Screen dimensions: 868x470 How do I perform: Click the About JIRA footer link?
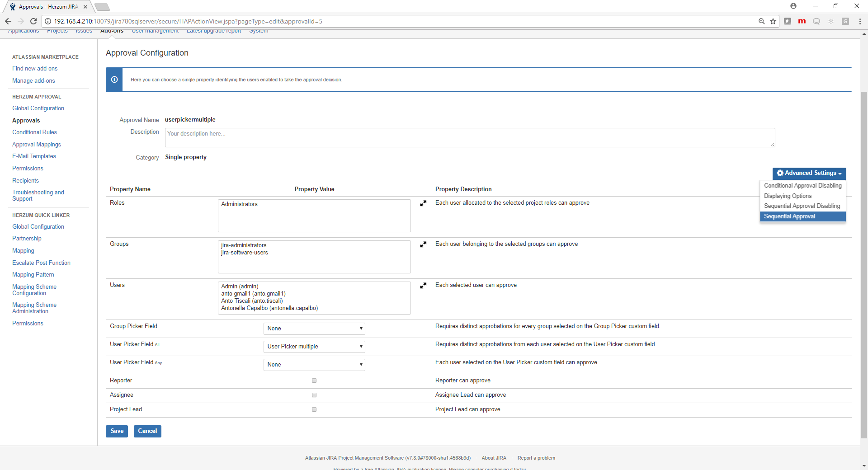[x=494, y=458]
